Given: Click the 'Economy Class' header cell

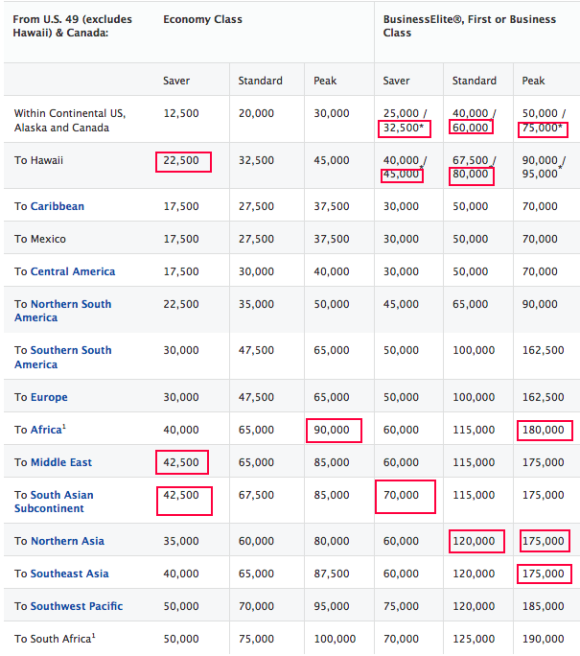Looking at the screenshot, I should pyautogui.click(x=203, y=20).
